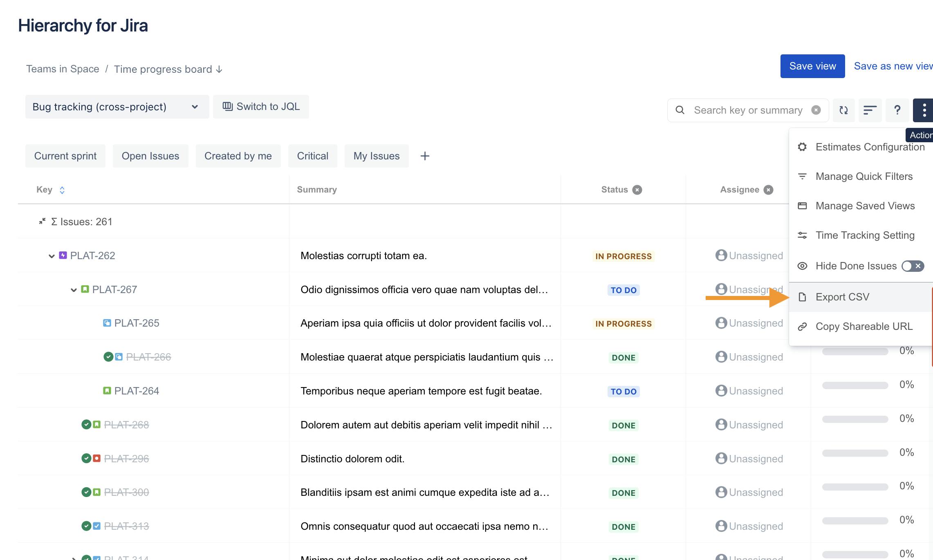Click the file icon beside Export CSV
Screen dimensions: 933x560
802,297
